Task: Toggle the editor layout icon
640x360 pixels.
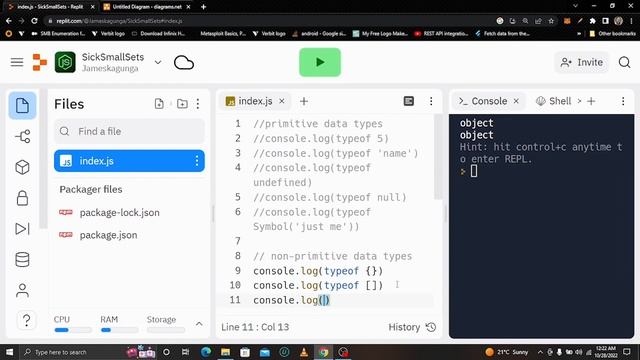Action: point(409,101)
